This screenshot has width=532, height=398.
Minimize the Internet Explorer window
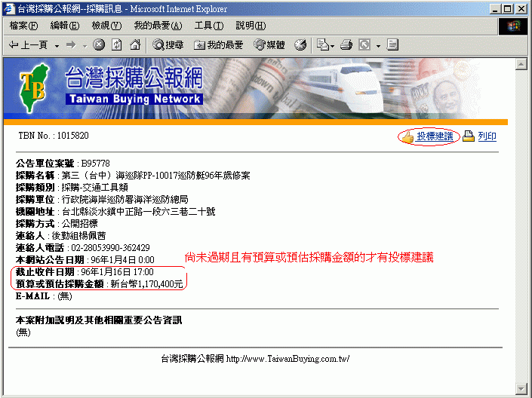495,9
